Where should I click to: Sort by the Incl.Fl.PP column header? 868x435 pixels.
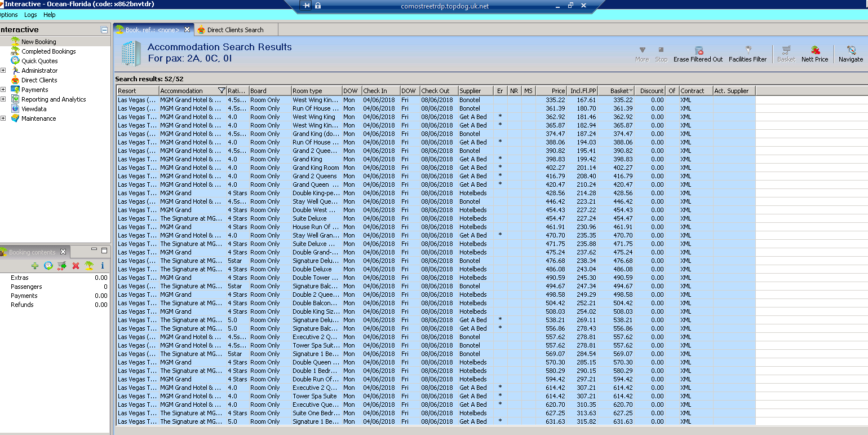(583, 91)
